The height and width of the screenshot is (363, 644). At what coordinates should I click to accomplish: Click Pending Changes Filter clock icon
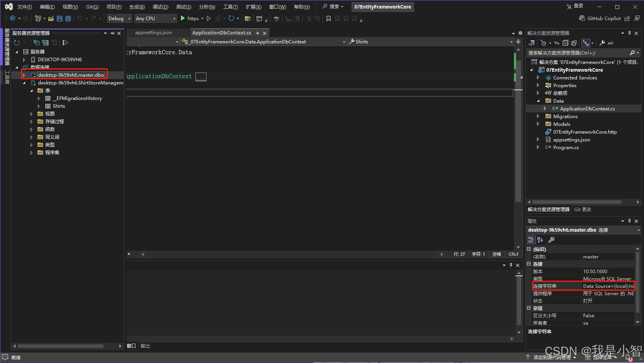[544, 43]
